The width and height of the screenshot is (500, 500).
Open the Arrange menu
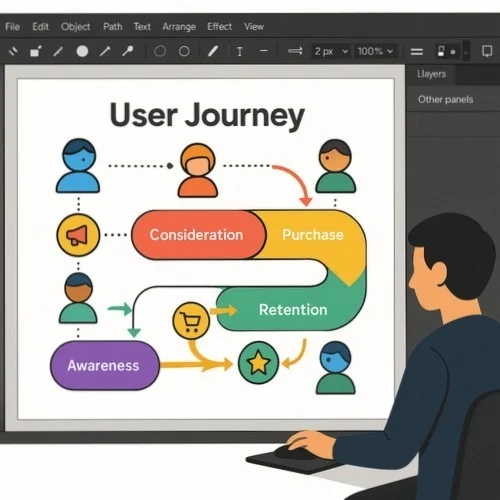[x=179, y=27]
